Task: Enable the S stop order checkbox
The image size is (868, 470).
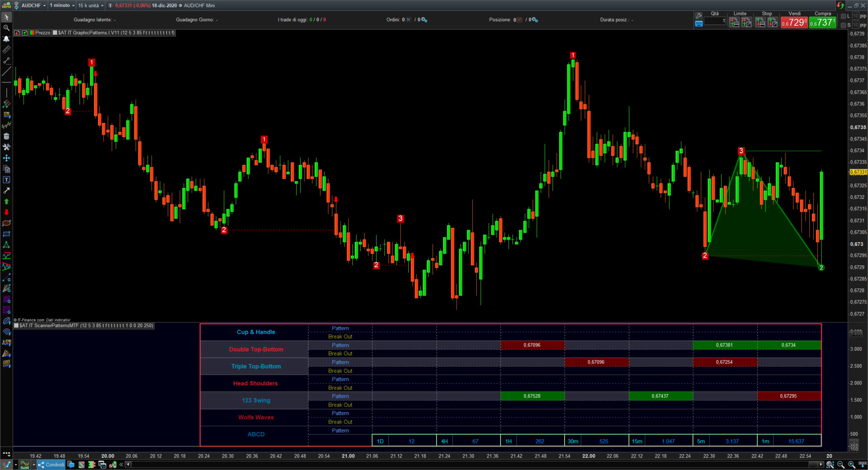Action: tap(844, 25)
